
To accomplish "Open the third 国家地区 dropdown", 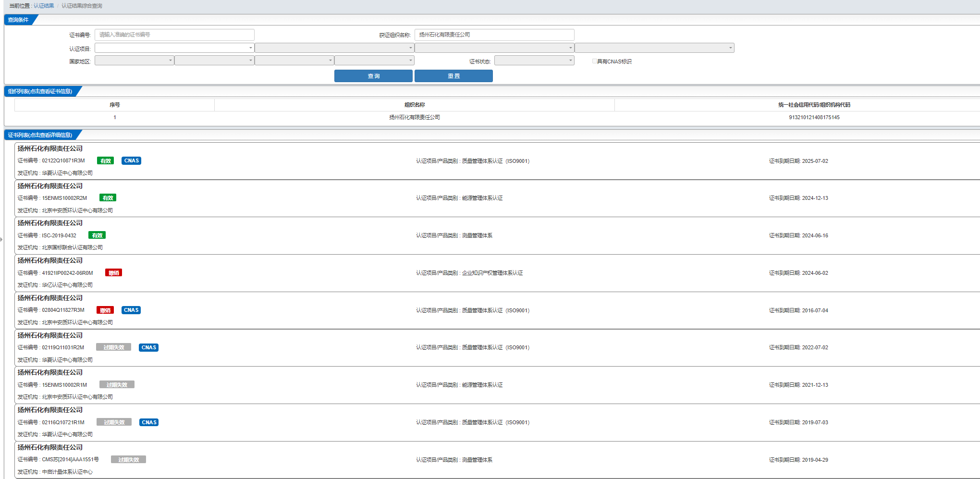I will 294,60.
